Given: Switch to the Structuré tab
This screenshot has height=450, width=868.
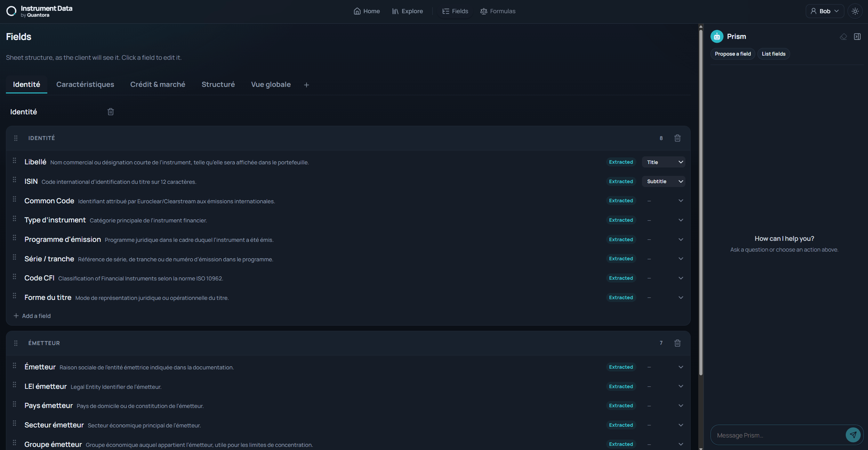Looking at the screenshot, I should 218,84.
